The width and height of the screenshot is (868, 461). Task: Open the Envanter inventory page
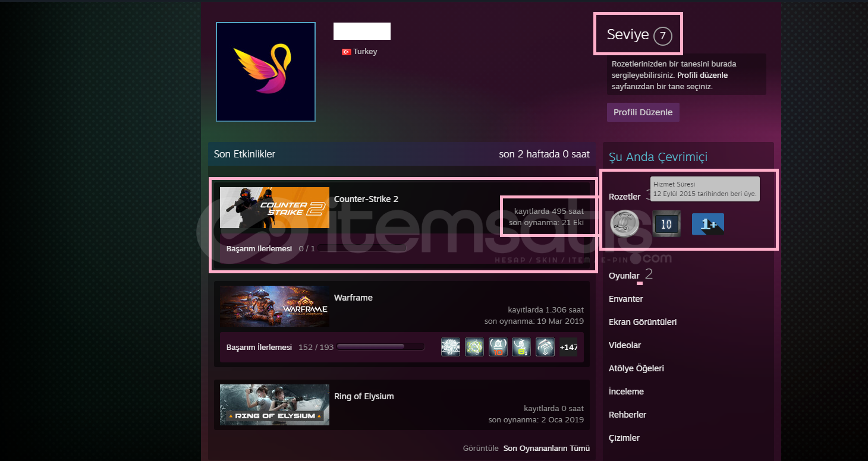pos(626,299)
